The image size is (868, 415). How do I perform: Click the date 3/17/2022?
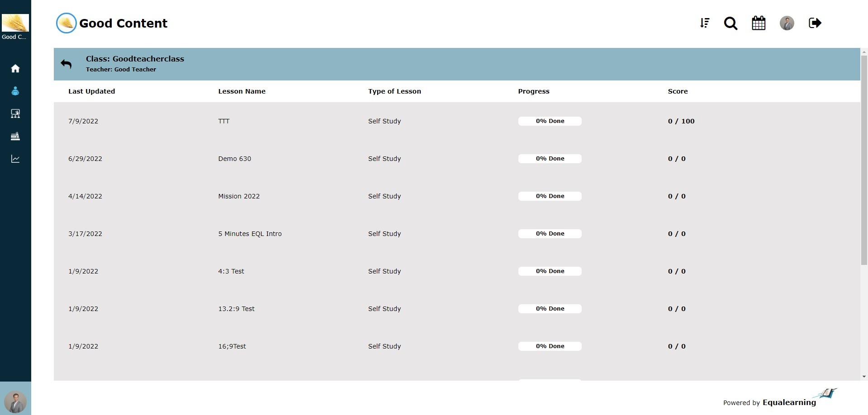(x=85, y=234)
